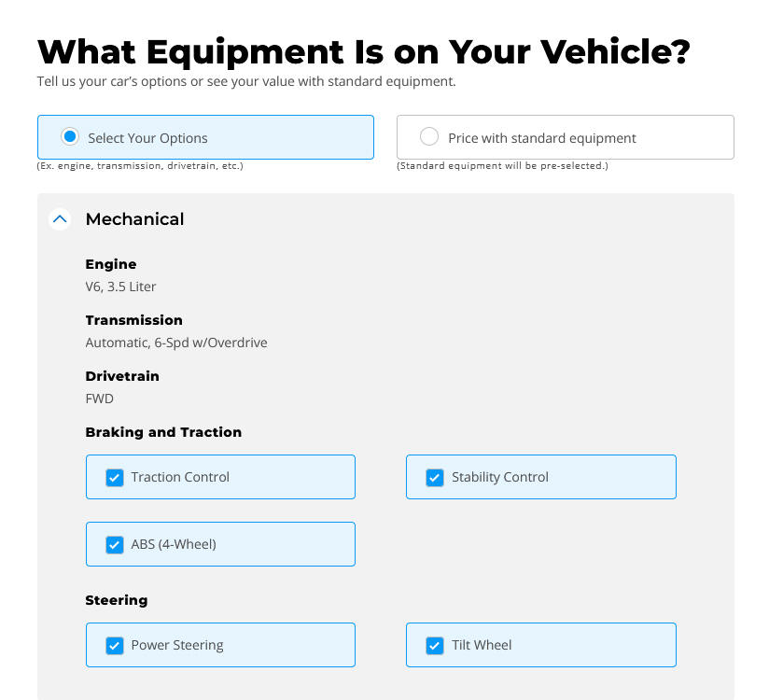Click the 'Select Your Options' card label
Viewport: 769px width, 700px height.
tap(147, 138)
